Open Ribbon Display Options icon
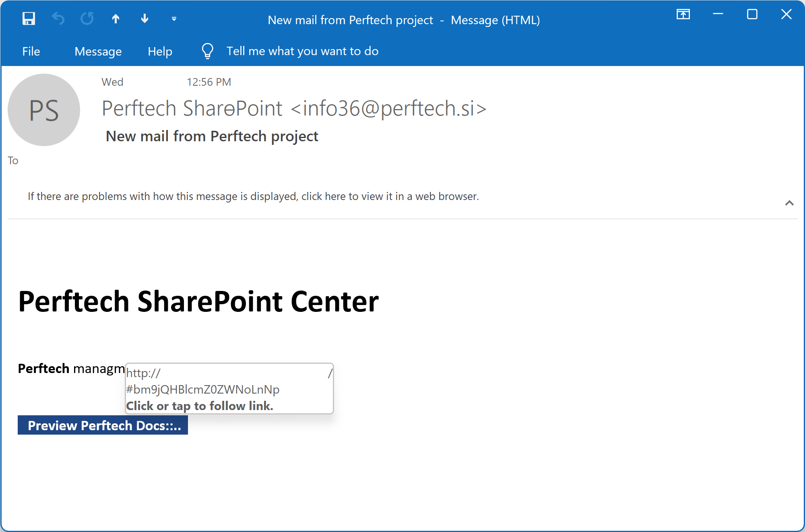The image size is (805, 532). [x=683, y=15]
